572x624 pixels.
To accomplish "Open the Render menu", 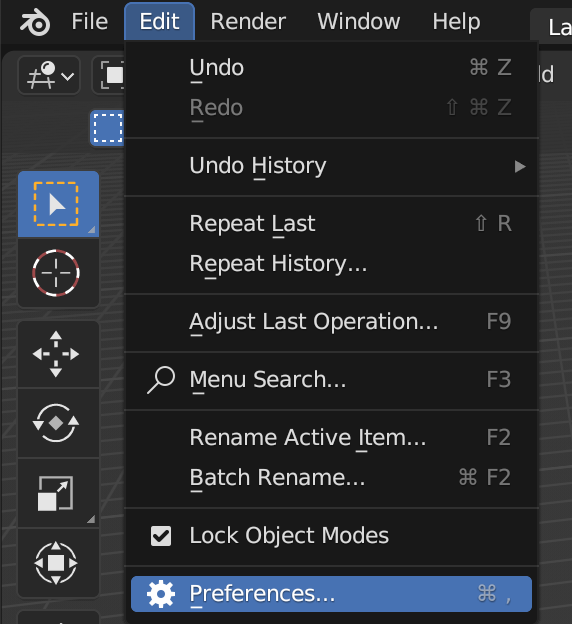I will 248,21.
